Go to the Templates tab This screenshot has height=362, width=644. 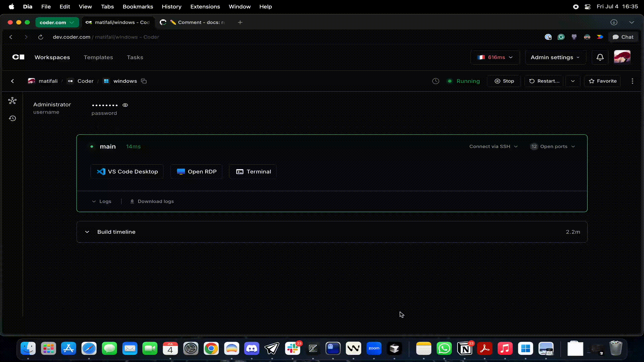(98, 57)
